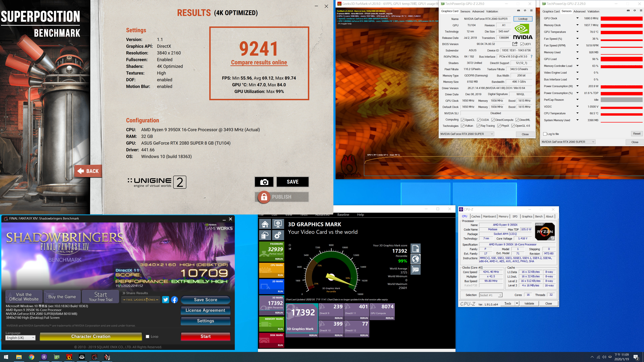The image size is (644, 362).
Task: Expand Fan Speed (RPM) sensor dropdown arrow
Action: point(577,45)
